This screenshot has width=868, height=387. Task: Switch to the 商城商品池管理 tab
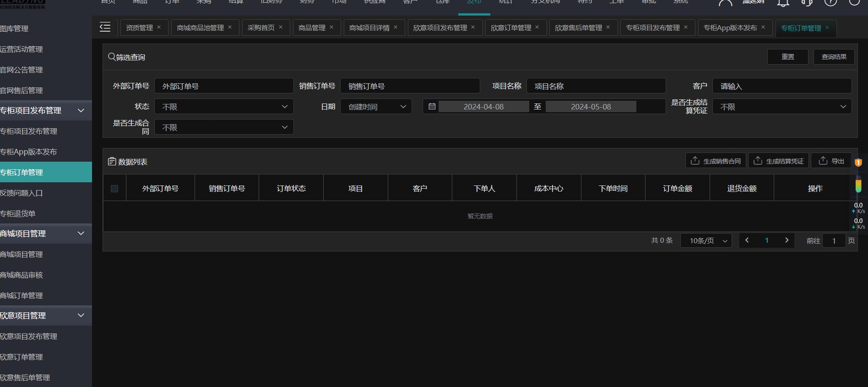coord(201,28)
